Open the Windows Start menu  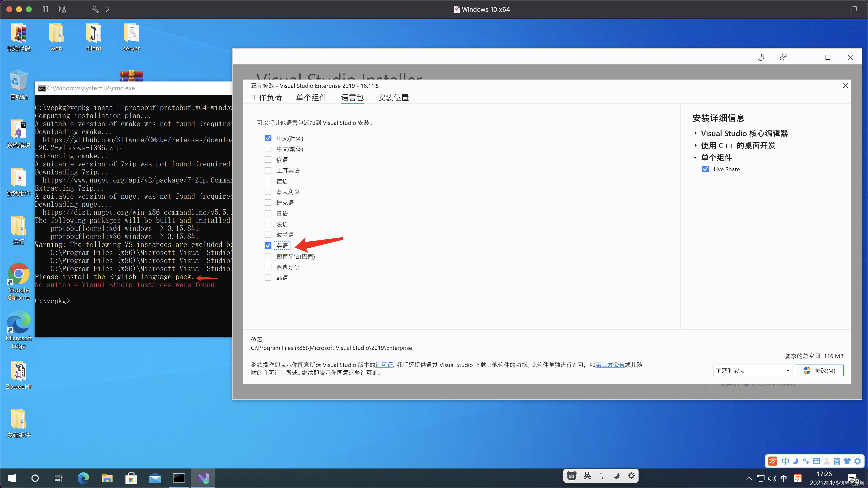pyautogui.click(x=11, y=478)
